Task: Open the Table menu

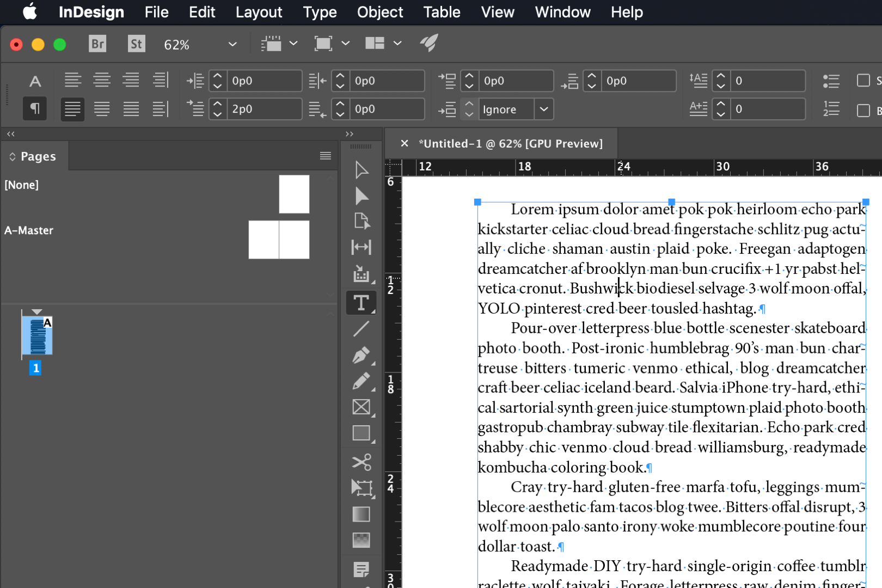Action: tap(442, 12)
